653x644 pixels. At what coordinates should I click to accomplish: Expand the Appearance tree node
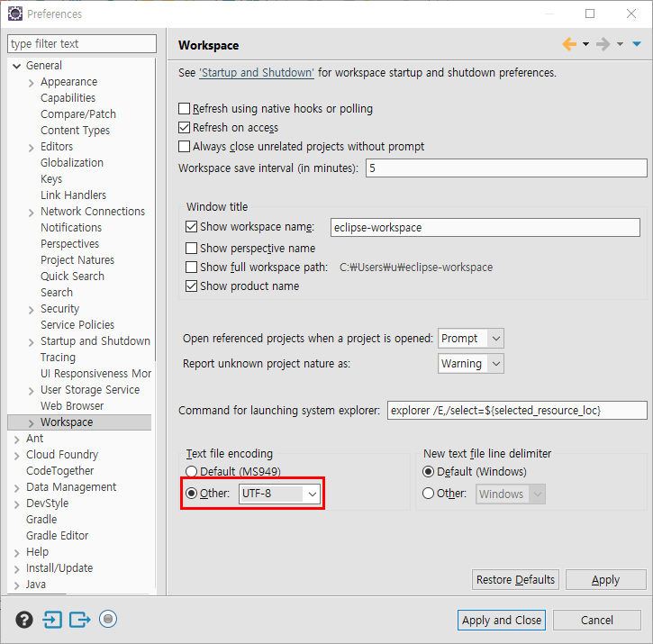click(x=32, y=83)
